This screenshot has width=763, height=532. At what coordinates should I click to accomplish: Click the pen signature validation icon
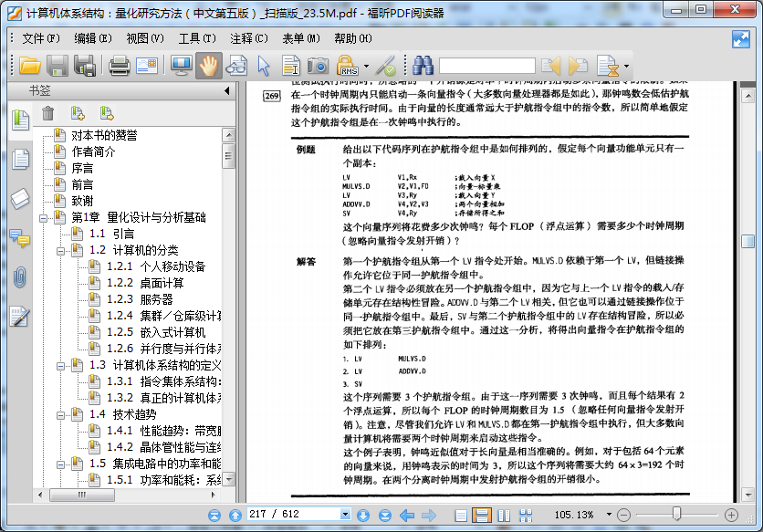tap(387, 66)
